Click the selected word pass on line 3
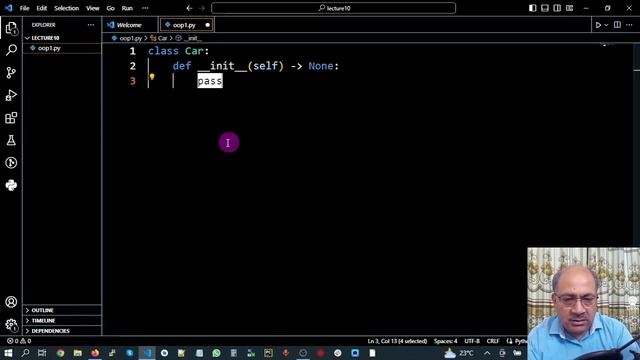640x360 pixels. (x=210, y=81)
